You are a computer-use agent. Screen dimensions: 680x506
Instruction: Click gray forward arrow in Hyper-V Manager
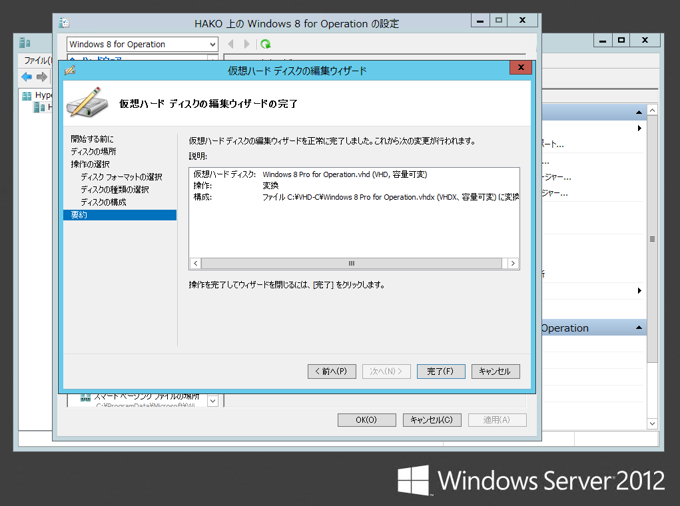pos(42,77)
